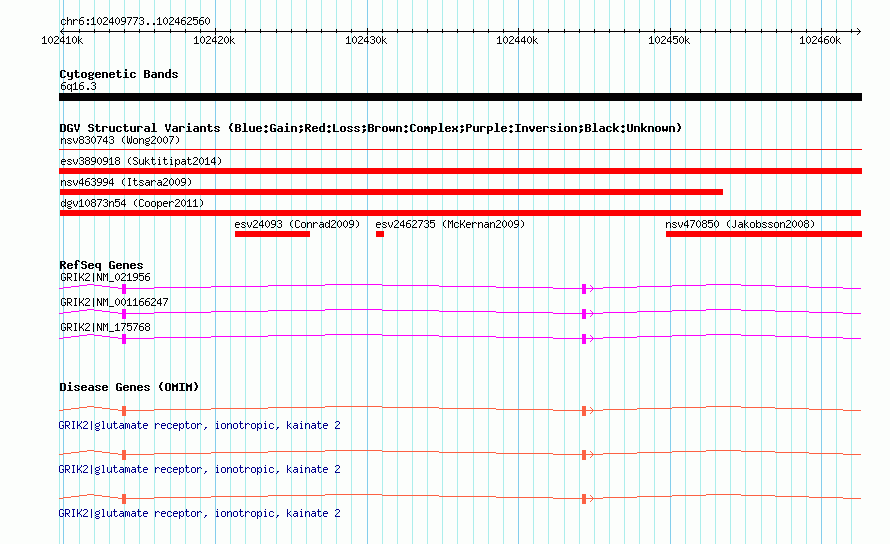The height and width of the screenshot is (544, 890).
Task: Select the esv2462735 (McKernan2009) label
Action: (x=450, y=224)
